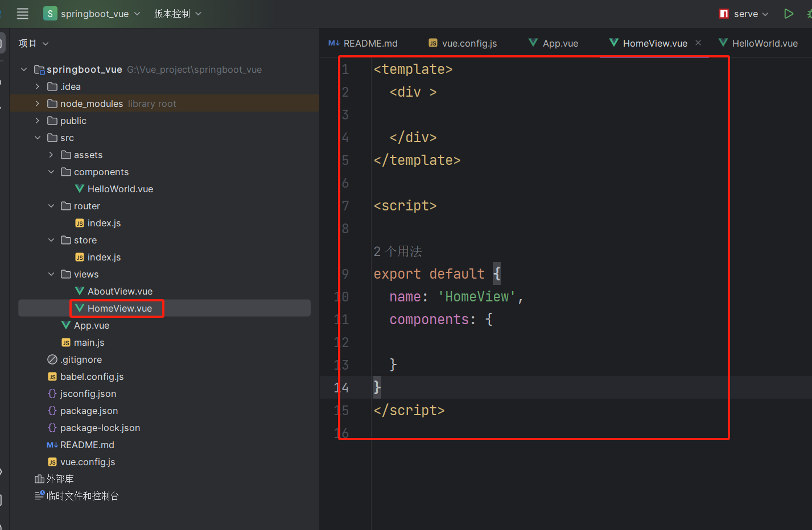Expand the assets folder
The image size is (812, 530).
point(51,155)
